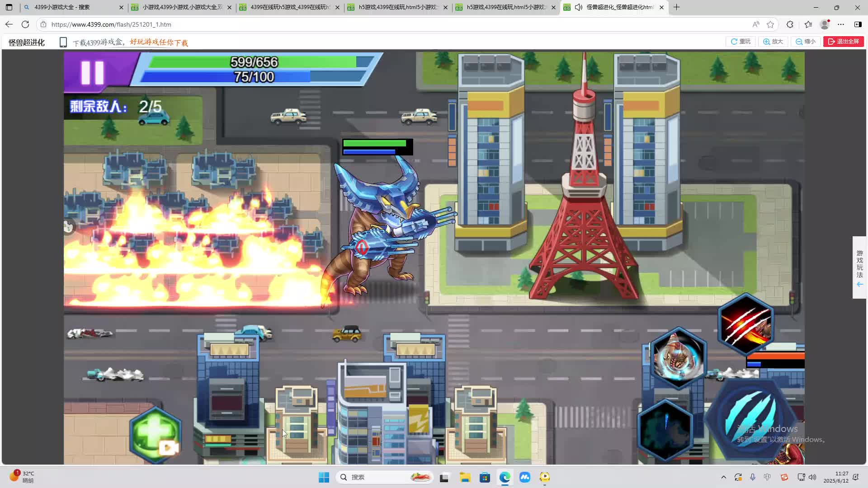Image resolution: width=868 pixels, height=488 pixels.
Task: Add this page to favorites
Action: click(770, 24)
